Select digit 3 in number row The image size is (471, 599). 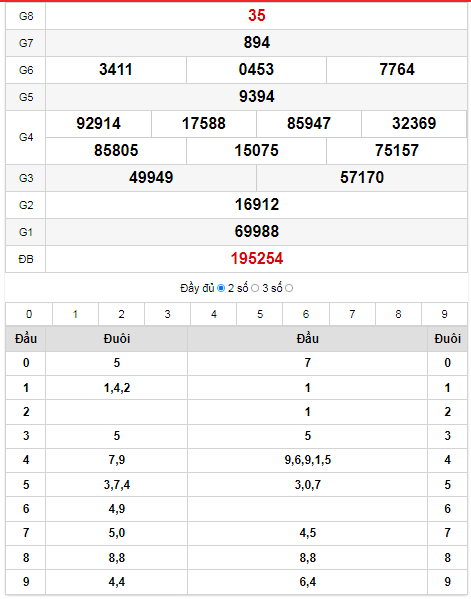167,314
